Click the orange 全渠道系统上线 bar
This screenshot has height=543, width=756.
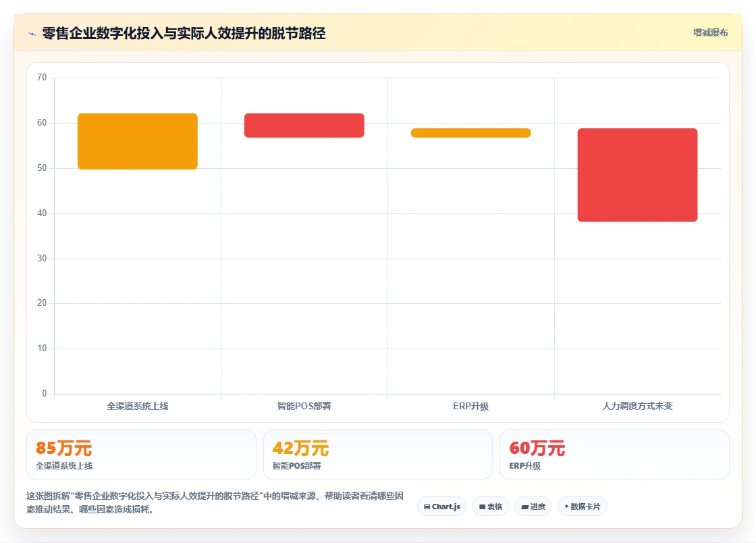pos(138,141)
